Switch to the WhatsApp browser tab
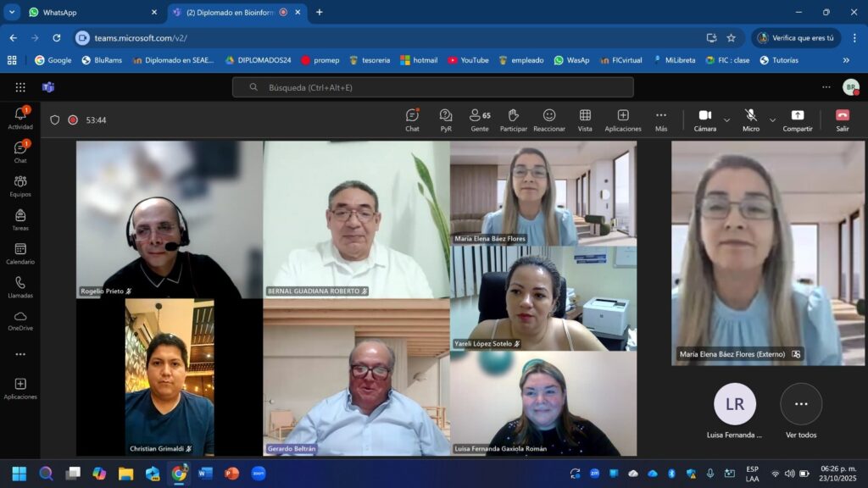This screenshot has height=488, width=868. [89, 13]
